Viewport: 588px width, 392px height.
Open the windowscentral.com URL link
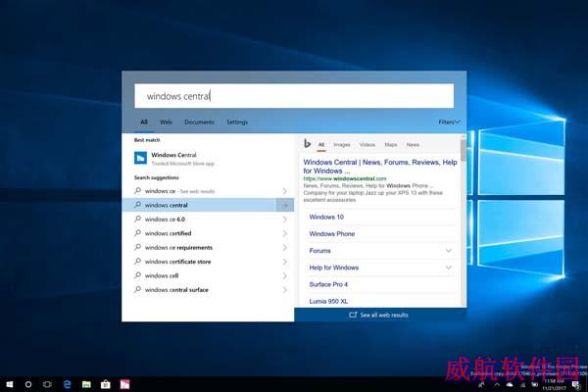(345, 178)
